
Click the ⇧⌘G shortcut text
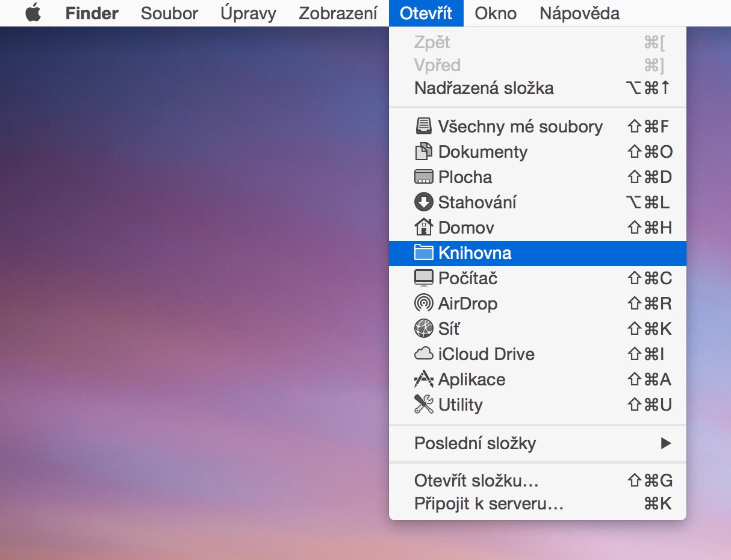(650, 481)
